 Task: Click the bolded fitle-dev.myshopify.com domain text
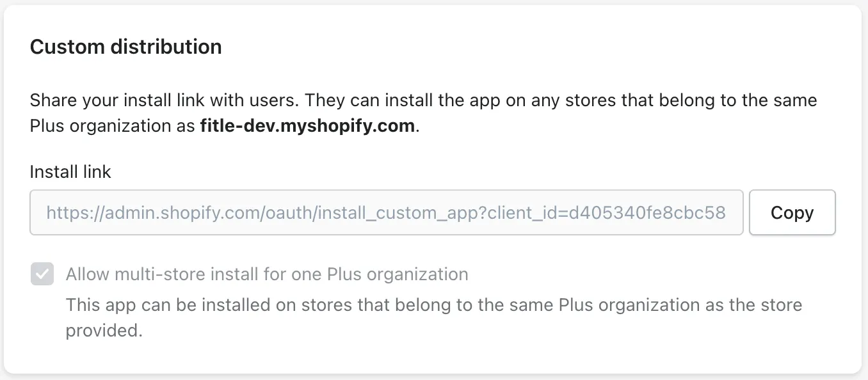coord(307,125)
